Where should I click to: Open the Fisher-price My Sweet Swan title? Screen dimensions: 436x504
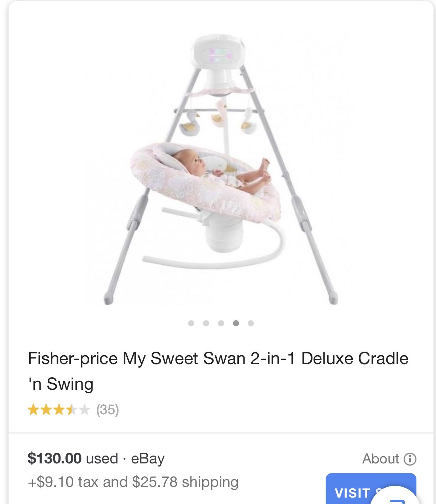[218, 358]
